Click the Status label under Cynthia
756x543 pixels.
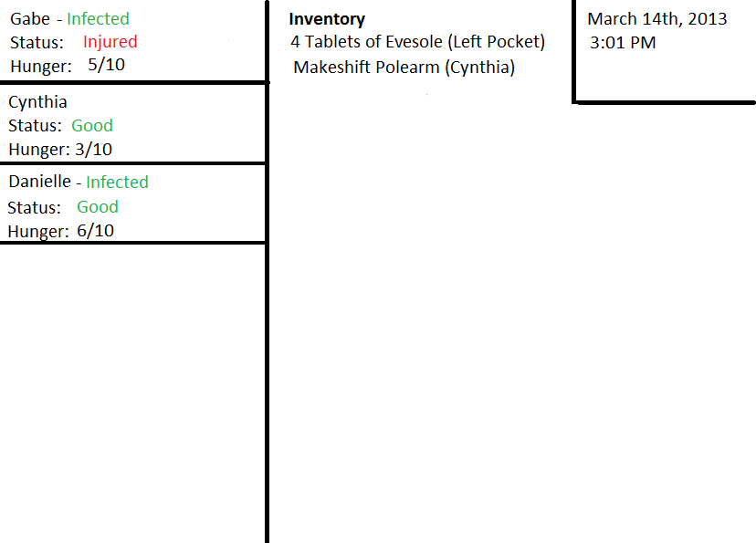[35, 126]
